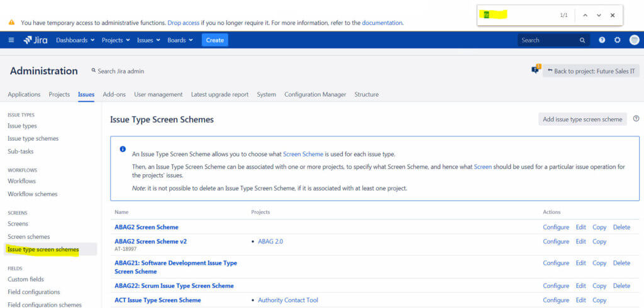Switch to Add-ons tab
This screenshot has height=308, width=644.
point(114,94)
